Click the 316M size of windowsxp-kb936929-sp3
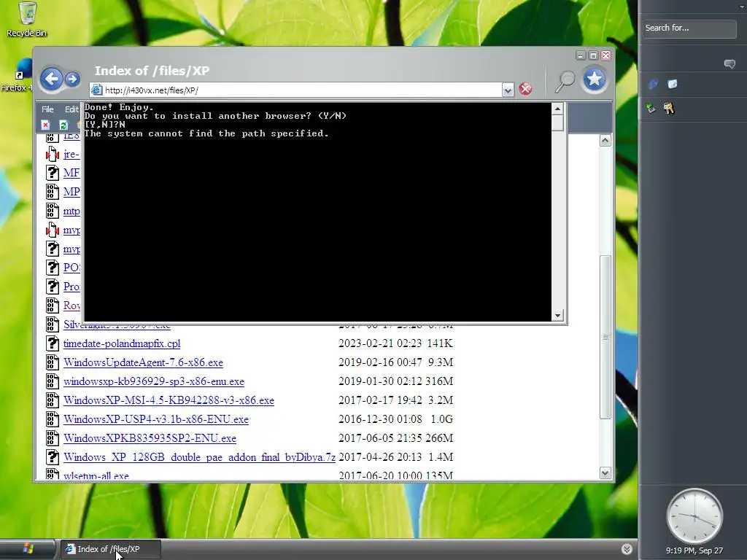This screenshot has height=560, width=747. point(438,381)
